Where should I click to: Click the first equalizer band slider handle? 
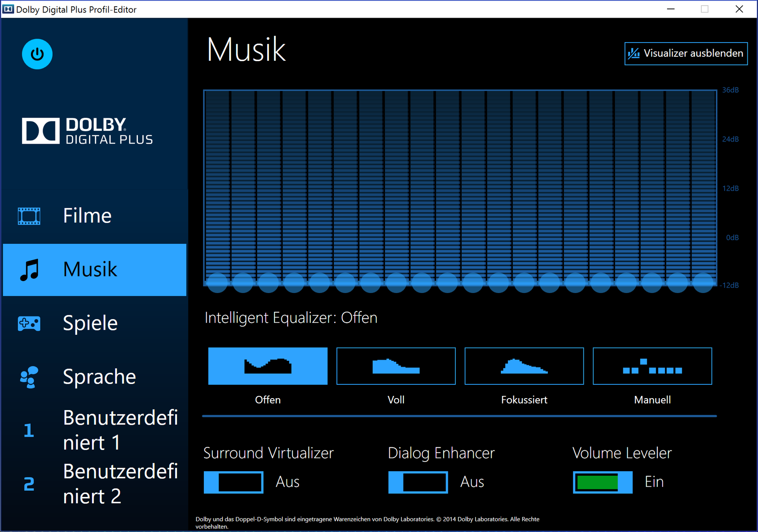(x=217, y=282)
